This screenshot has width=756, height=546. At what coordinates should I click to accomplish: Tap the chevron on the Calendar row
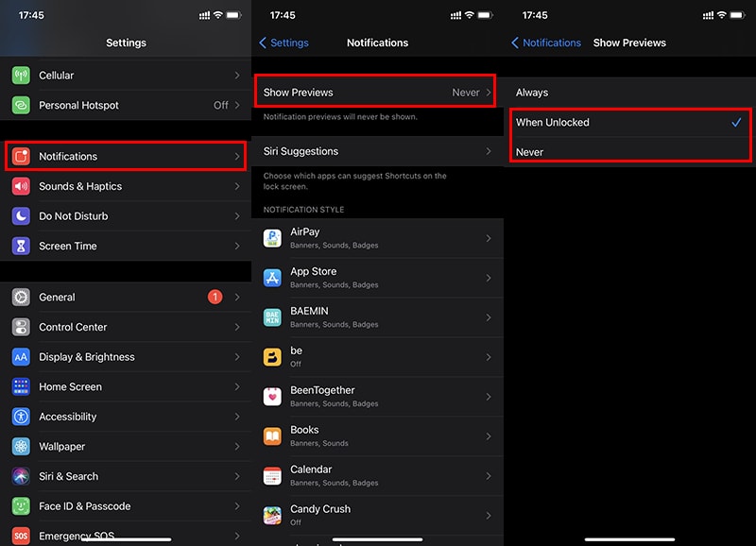[x=489, y=476]
